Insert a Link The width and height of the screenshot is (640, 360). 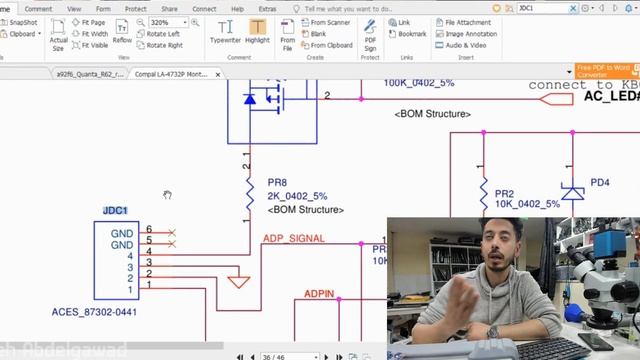click(x=399, y=22)
